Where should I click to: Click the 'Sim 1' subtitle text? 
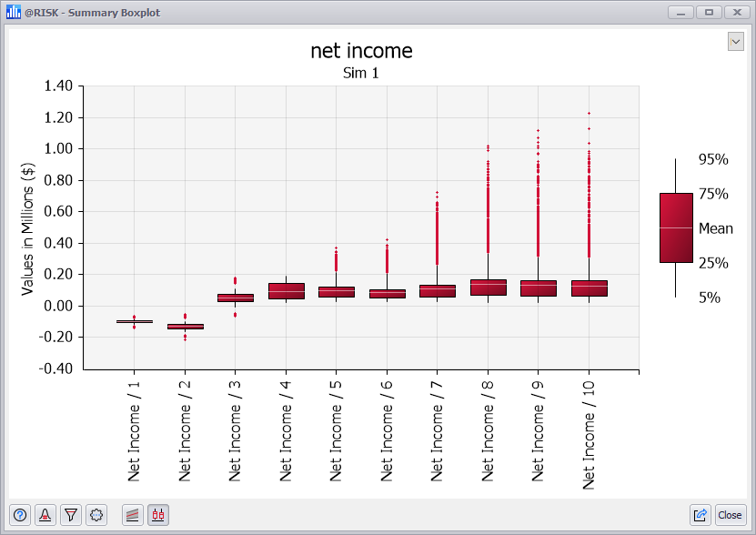point(361,73)
